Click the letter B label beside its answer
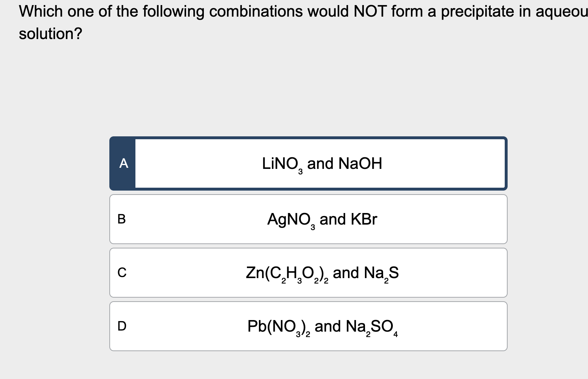Viewport: 588px width, 379px height. pos(121,219)
